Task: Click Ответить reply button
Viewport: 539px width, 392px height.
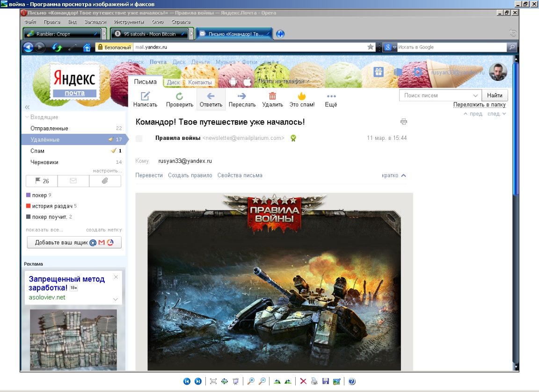Action: pos(211,100)
